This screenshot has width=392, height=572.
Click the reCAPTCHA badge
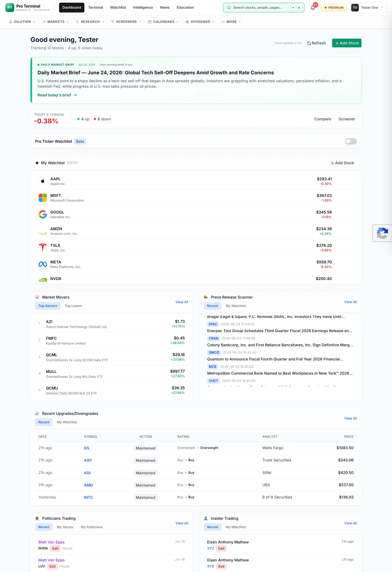tap(382, 233)
